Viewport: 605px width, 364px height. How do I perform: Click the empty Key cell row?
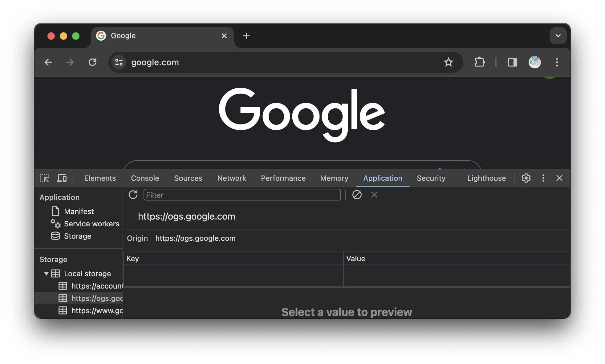233,276
